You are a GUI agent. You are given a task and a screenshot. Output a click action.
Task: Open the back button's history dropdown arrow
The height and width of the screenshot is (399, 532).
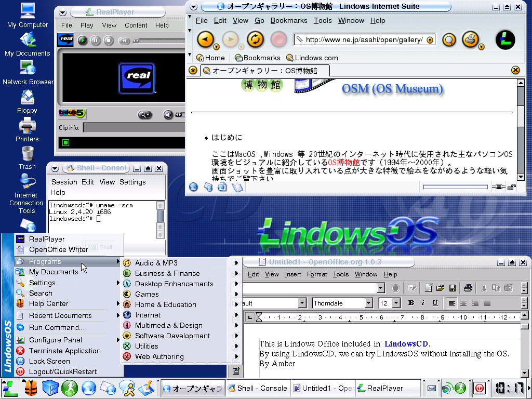point(216,47)
